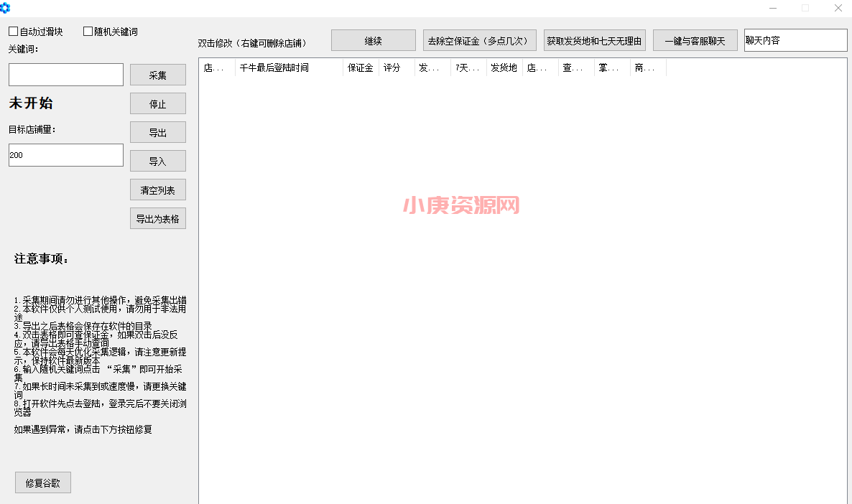
Task: Click the 继续 continue button
Action: 373,39
